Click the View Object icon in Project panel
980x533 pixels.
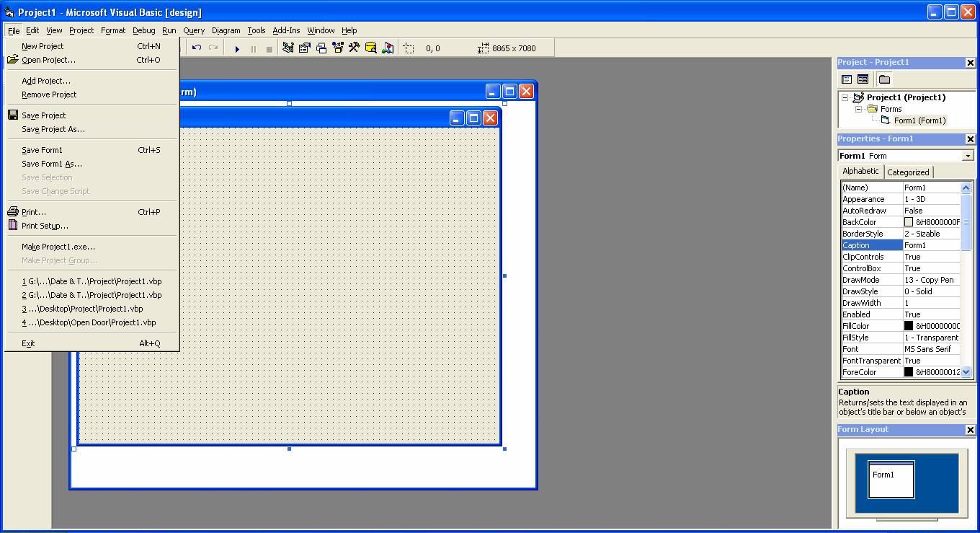pyautogui.click(x=863, y=79)
